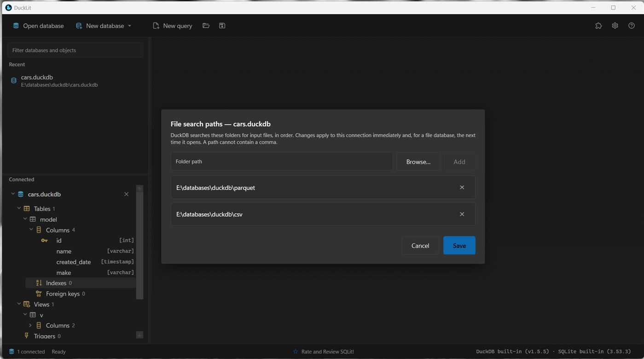Click the E:\databases\duckdb\parquet path text
Viewport: 644px width, 359px height.
(215, 188)
